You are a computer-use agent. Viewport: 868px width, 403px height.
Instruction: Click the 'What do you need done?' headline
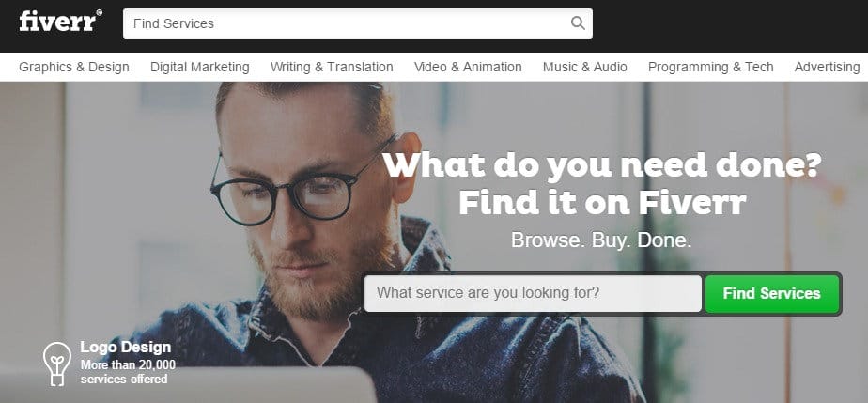(602, 165)
